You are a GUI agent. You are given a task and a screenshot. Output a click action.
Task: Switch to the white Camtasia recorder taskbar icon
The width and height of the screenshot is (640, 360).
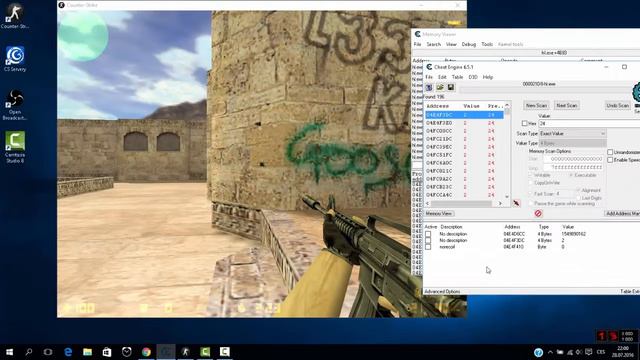coord(224,352)
